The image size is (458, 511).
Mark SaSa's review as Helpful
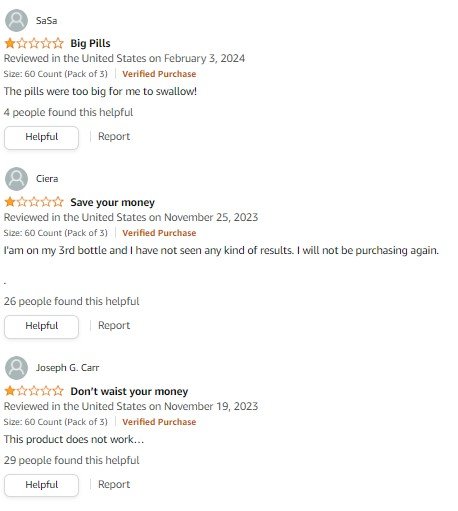[42, 137]
